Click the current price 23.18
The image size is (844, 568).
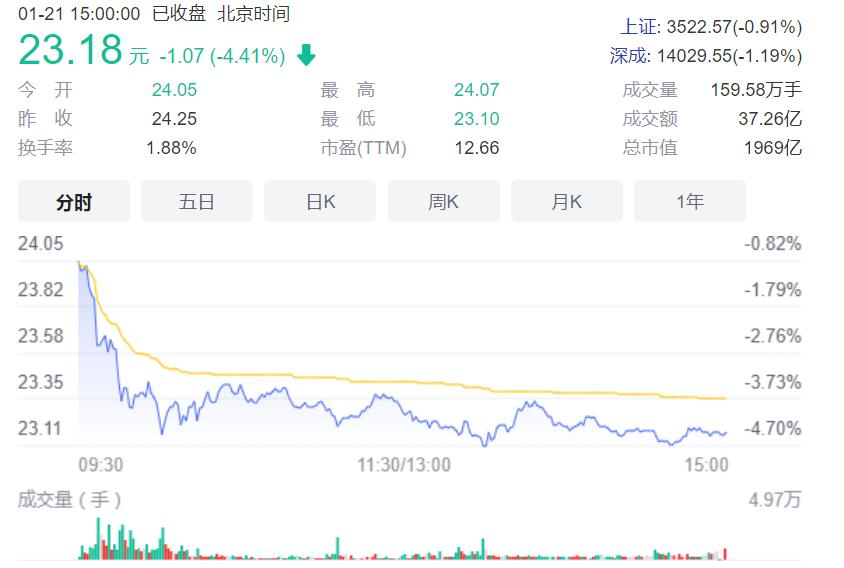(71, 50)
